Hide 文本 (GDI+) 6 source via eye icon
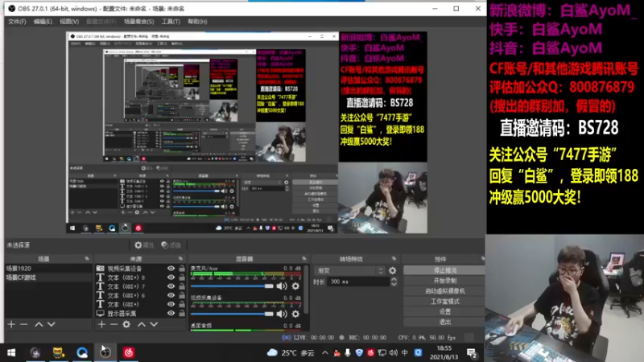Screen dimensions: 644x362 coord(171,295)
